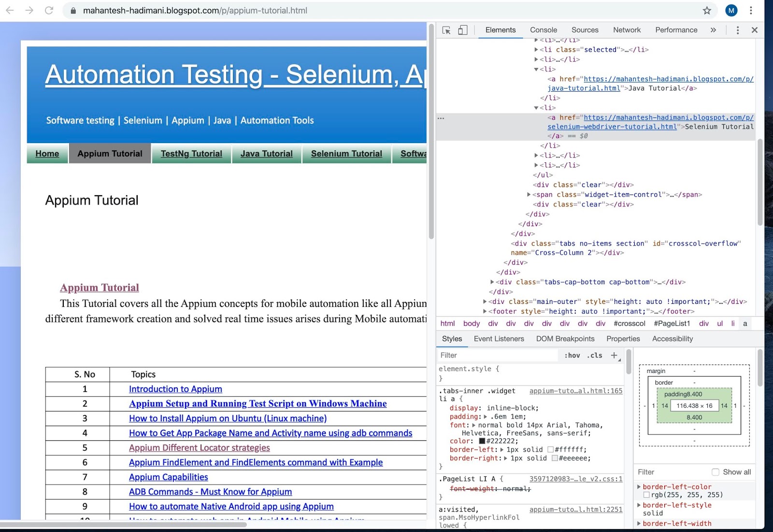Open the Introduction to Appium link
The height and width of the screenshot is (532, 773).
[175, 389]
